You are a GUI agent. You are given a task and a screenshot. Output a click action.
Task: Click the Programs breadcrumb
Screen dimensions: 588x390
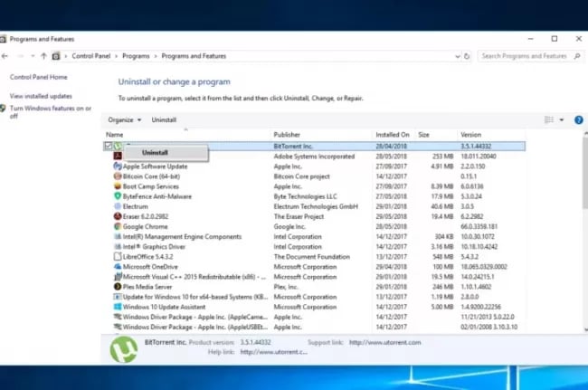(136, 56)
